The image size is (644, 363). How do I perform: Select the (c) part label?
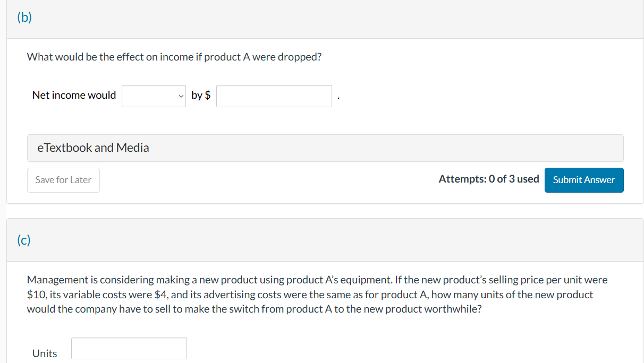(x=23, y=240)
